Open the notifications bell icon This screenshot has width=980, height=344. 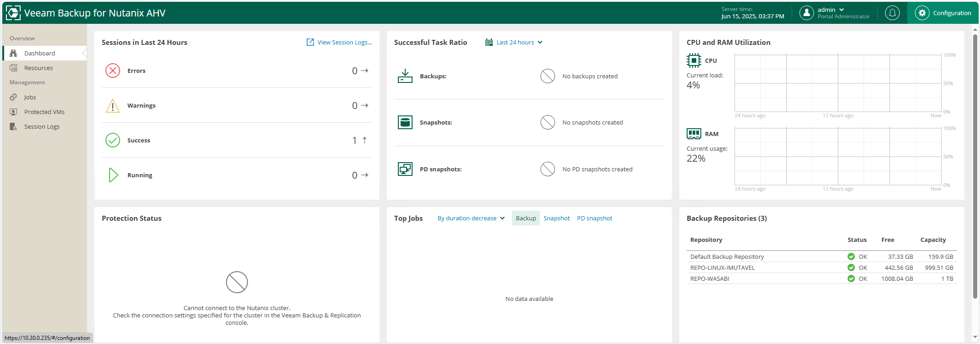pyautogui.click(x=892, y=13)
